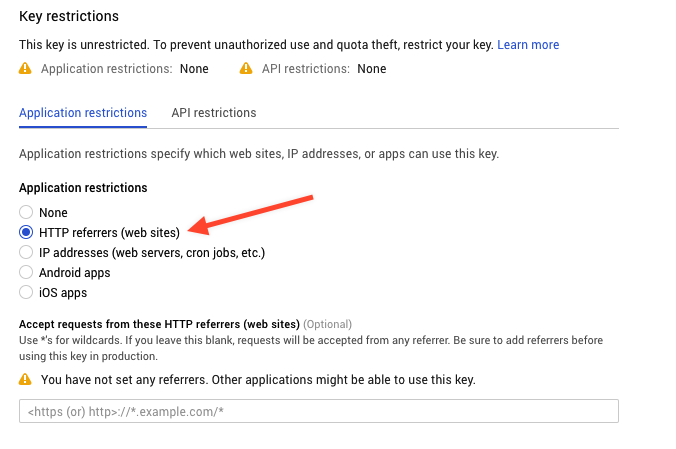Image resolution: width=676 pixels, height=449 pixels.
Task: Click the red arrow annotation
Action: pyautogui.click(x=258, y=213)
